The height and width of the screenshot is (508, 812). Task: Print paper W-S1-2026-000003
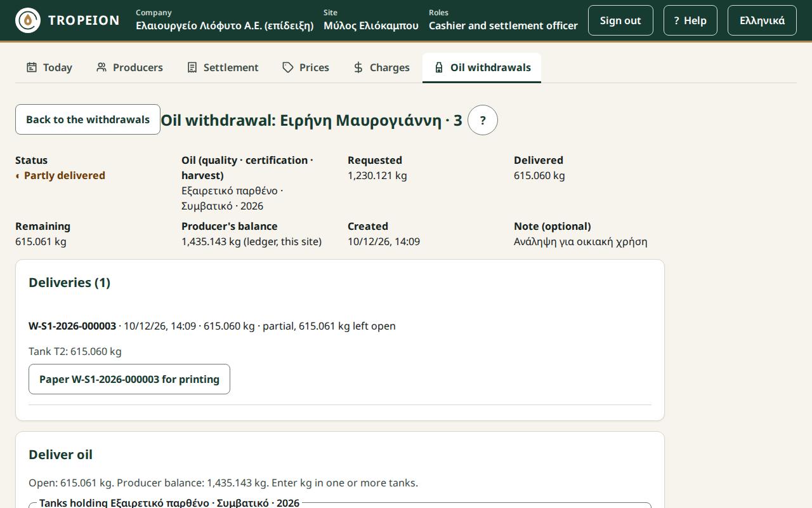(129, 379)
